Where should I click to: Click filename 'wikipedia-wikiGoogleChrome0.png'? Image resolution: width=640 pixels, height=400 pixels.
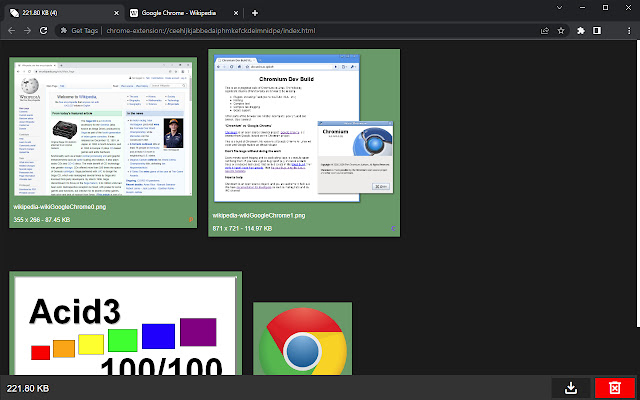point(60,207)
